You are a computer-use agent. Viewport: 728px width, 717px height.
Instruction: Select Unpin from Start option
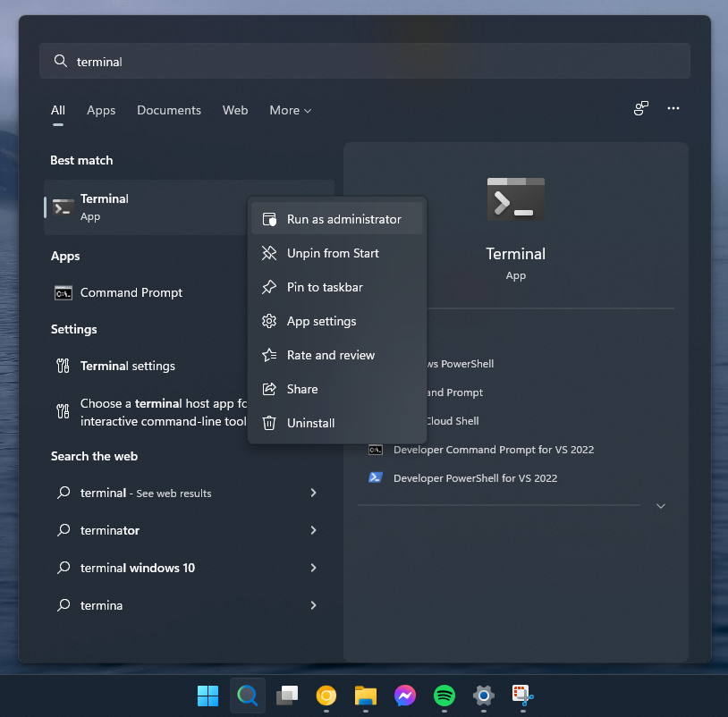pyautogui.click(x=333, y=253)
